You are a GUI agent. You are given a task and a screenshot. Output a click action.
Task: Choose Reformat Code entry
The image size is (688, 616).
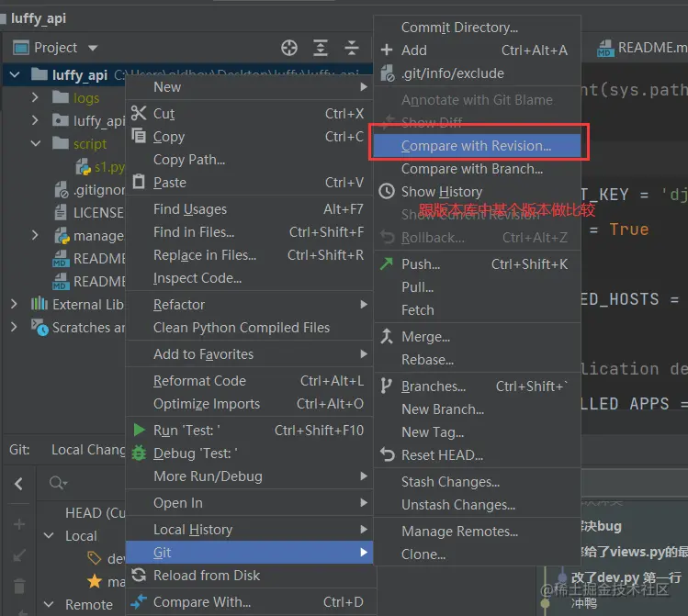coord(249,381)
